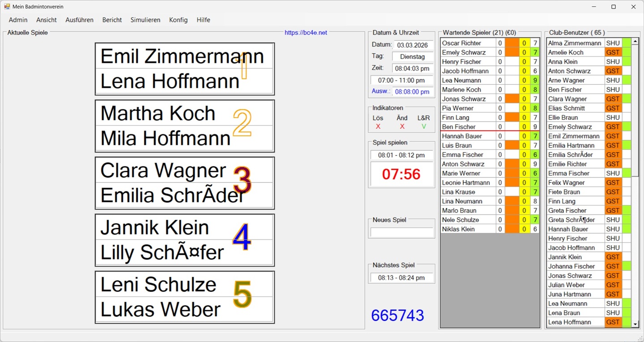Select Alma Zimmermann in Club-Benutzer list
This screenshot has width=644, height=342.
click(x=575, y=43)
